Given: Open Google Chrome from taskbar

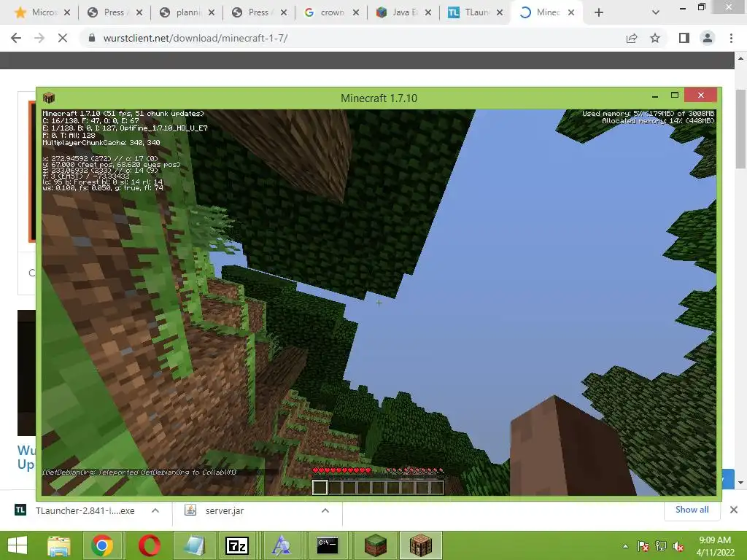Looking at the screenshot, I should pos(102,545).
